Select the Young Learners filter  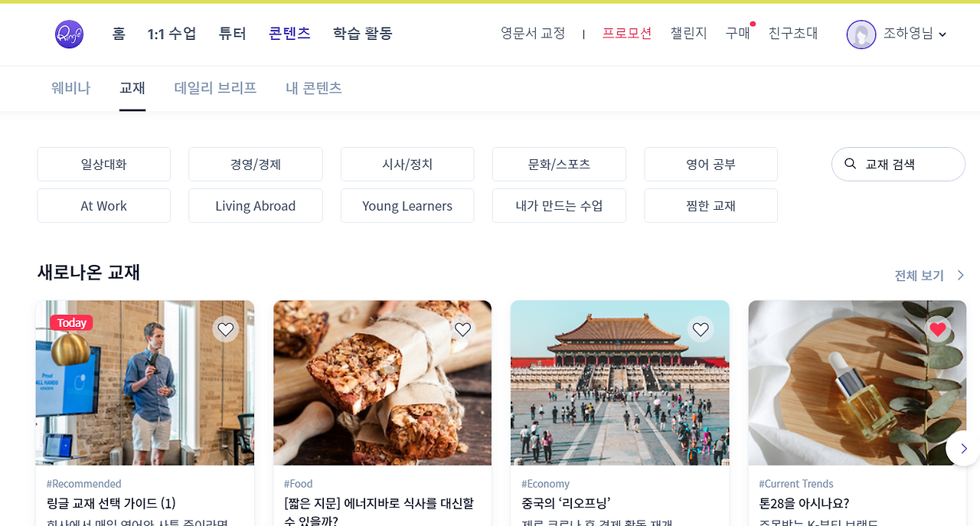coord(407,206)
